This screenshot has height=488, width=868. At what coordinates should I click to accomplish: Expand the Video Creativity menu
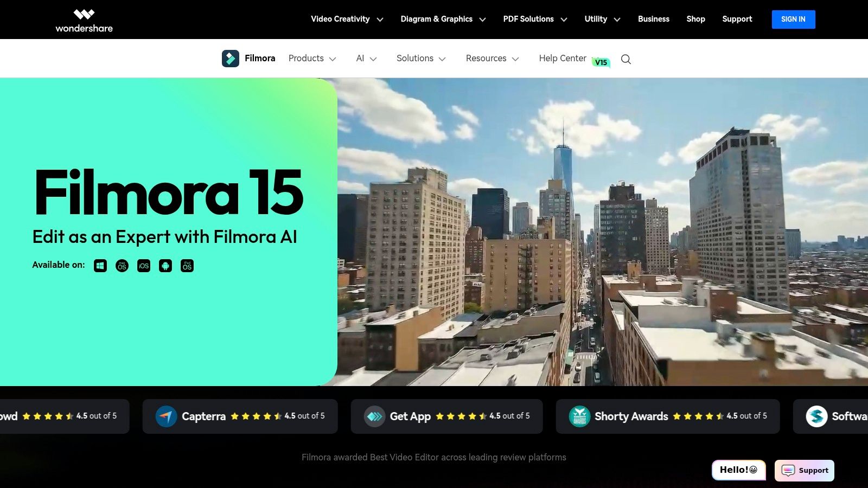347,19
